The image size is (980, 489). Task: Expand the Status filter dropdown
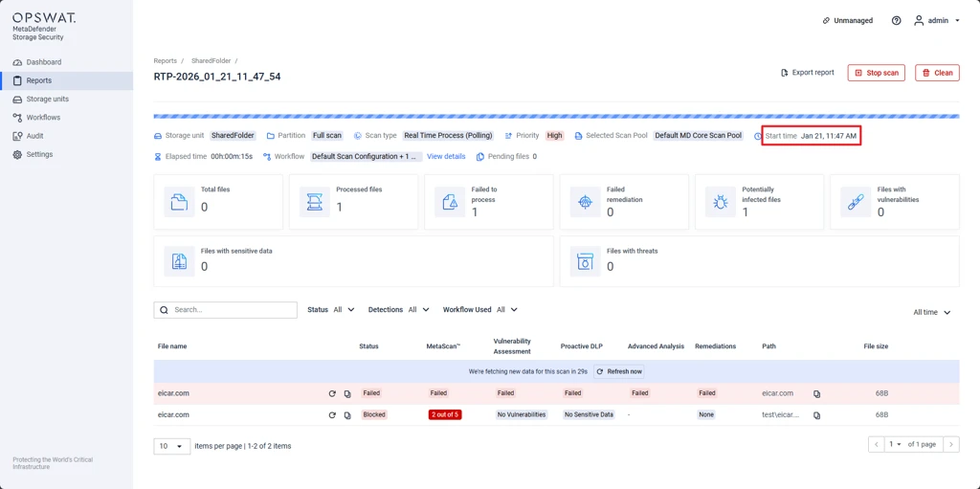331,310
